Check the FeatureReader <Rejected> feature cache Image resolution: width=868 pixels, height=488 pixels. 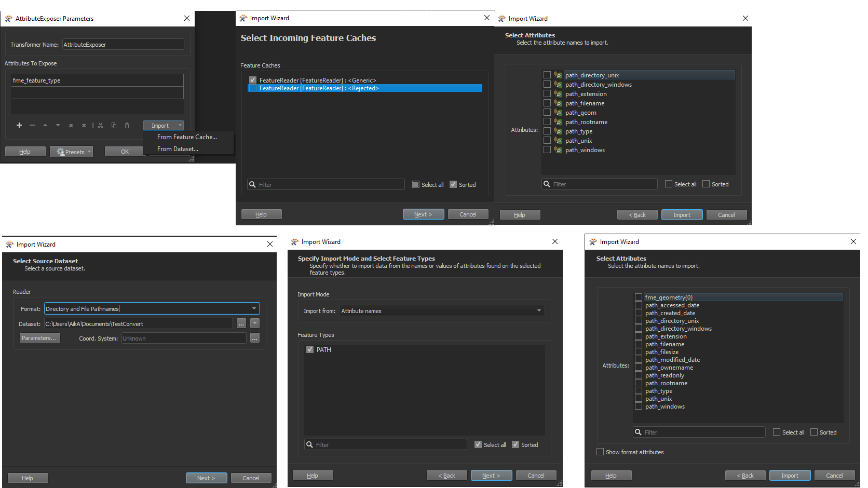253,88
